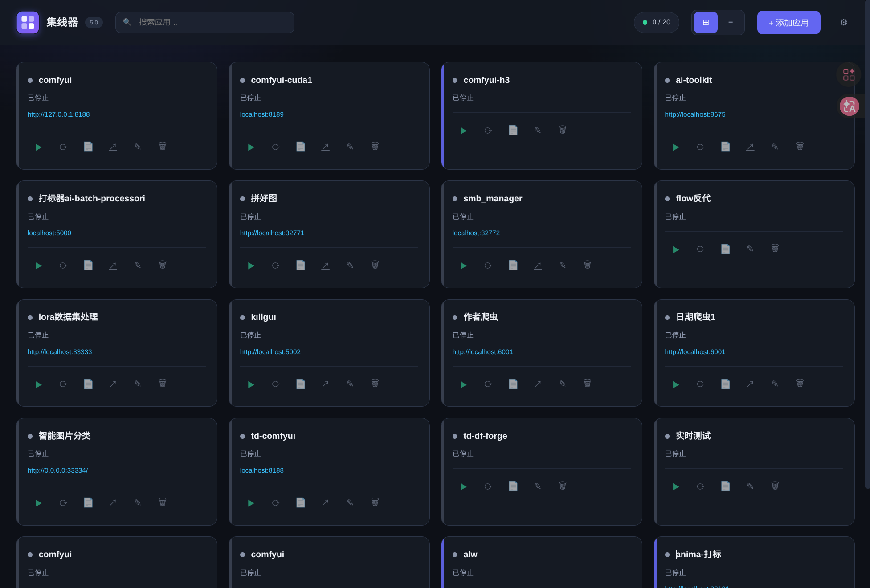Viewport: 870px width, 588px height.
Task: Open the http://localhost:33333 link
Action: coord(60,352)
